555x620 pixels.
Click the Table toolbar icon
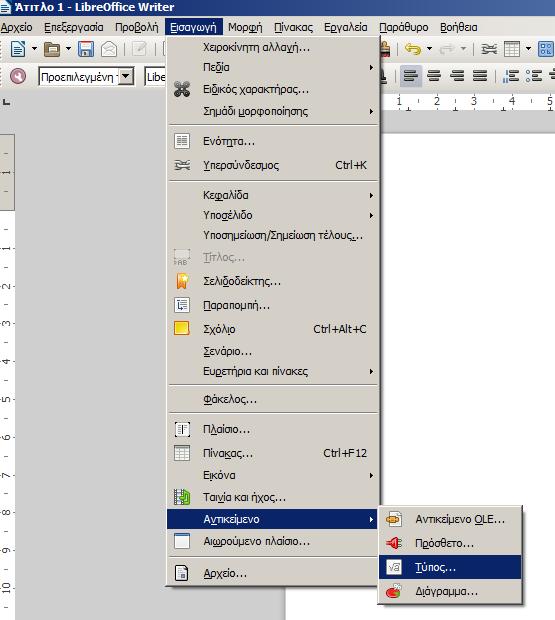[512, 49]
